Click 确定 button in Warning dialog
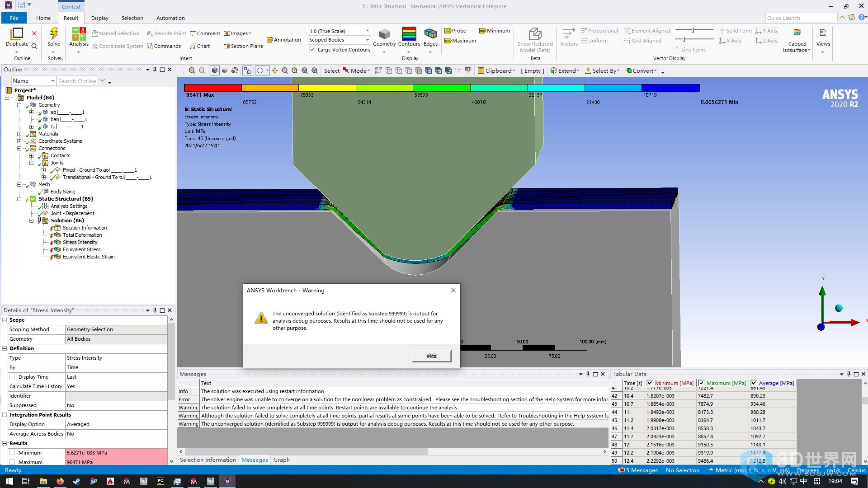 431,356
